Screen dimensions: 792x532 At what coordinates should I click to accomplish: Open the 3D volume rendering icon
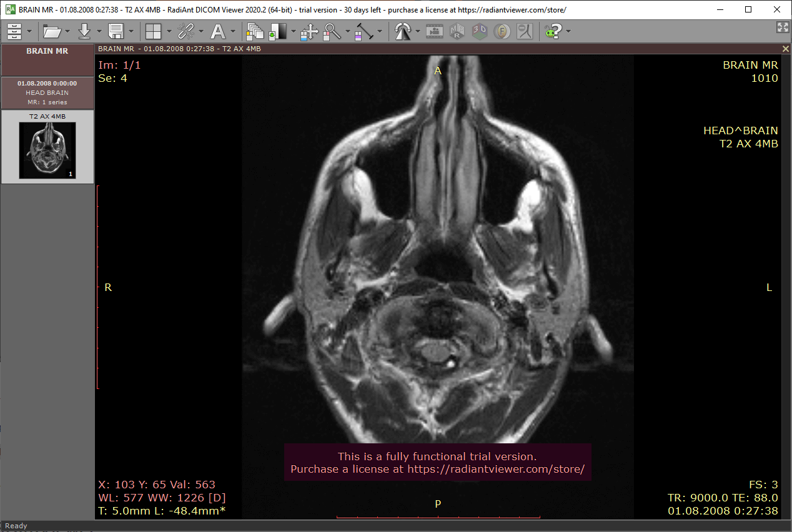coord(480,31)
